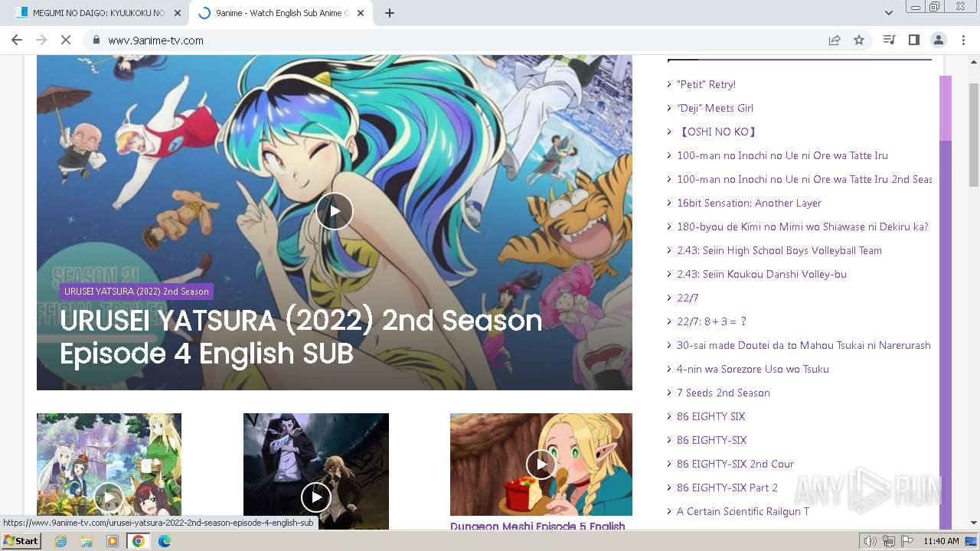Open the "Petit" Retry! link
980x551 pixels.
click(706, 84)
